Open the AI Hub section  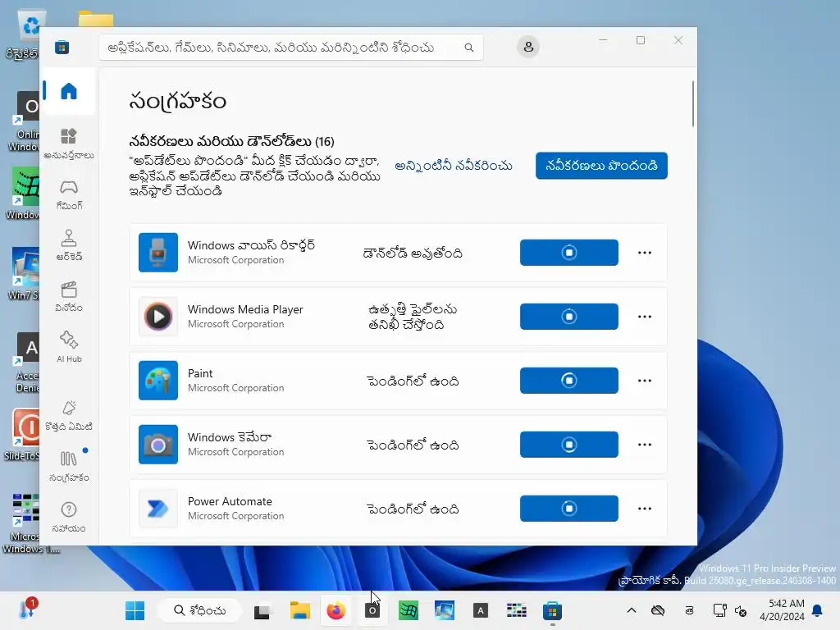[69, 347]
